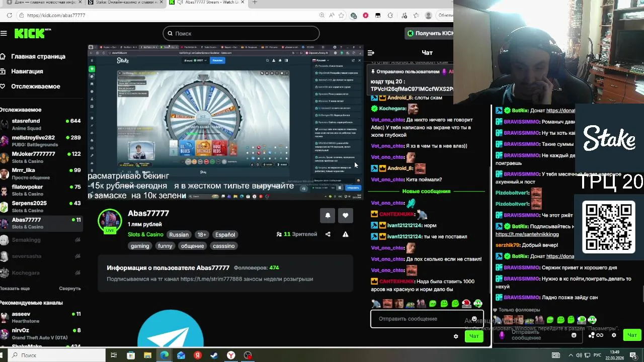
Task: Open offline channel Kochegara in sidebar
Action: 40,273
